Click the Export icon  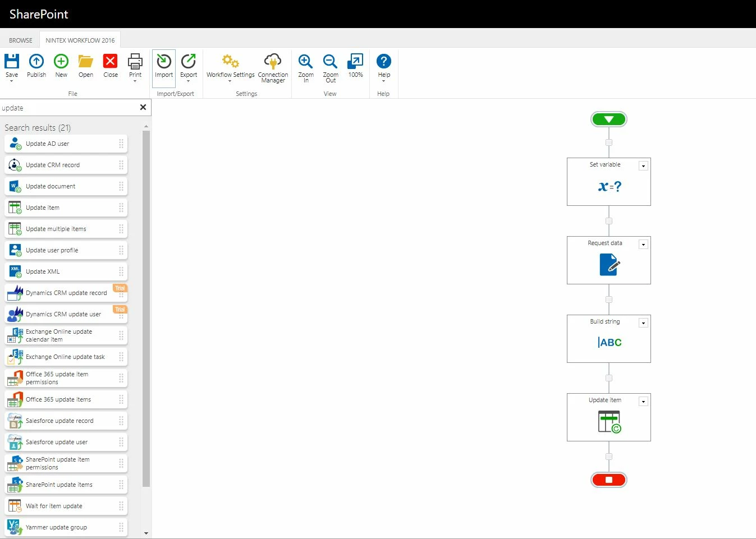(189, 61)
